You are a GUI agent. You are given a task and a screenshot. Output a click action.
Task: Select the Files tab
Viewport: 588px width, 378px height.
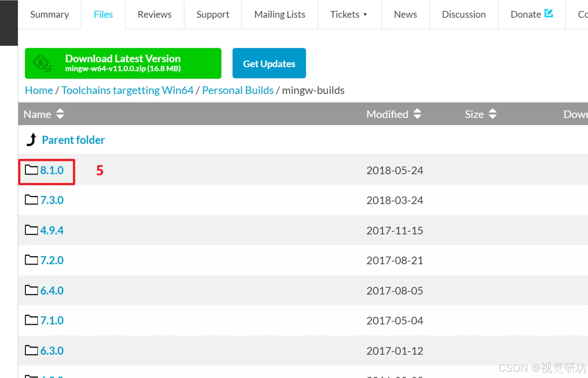click(103, 14)
